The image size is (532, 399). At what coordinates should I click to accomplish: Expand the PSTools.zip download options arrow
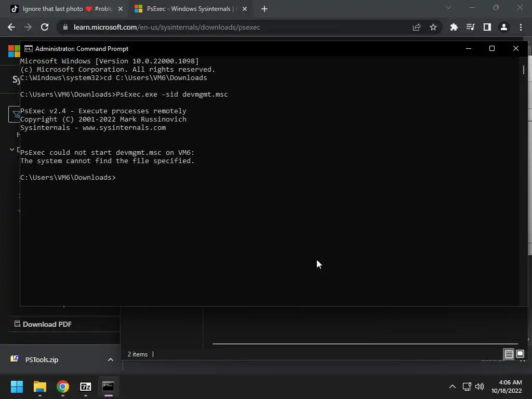pyautogui.click(x=111, y=360)
